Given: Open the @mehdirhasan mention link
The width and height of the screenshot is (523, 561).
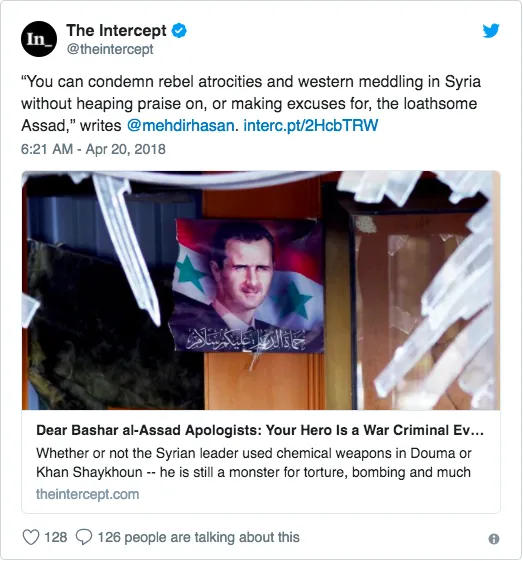Looking at the screenshot, I should (181, 126).
